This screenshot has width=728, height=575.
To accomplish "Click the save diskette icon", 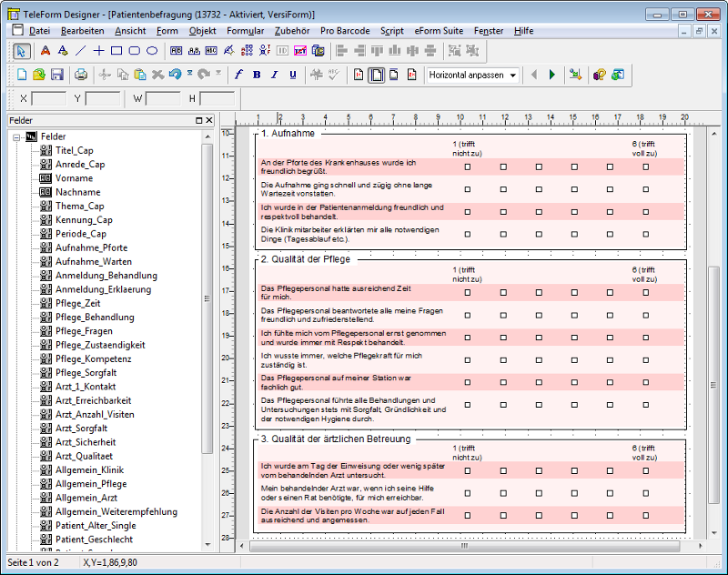I will click(57, 75).
